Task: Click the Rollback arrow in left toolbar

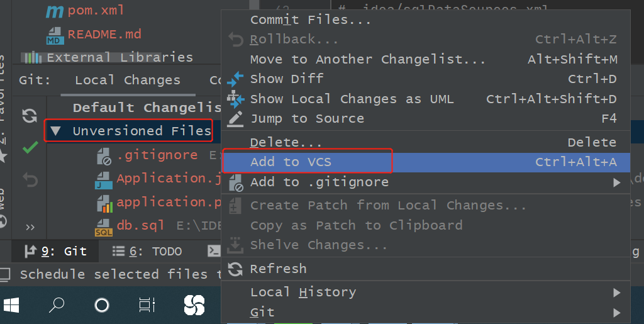Action: pos(30,180)
